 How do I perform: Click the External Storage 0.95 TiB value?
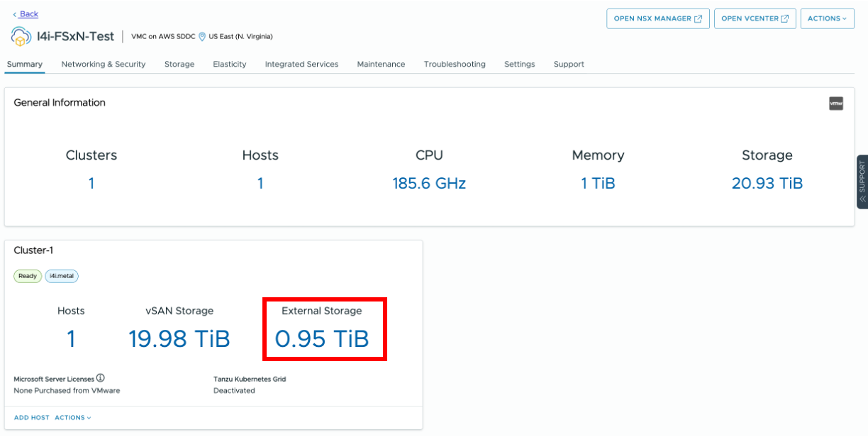click(x=322, y=339)
